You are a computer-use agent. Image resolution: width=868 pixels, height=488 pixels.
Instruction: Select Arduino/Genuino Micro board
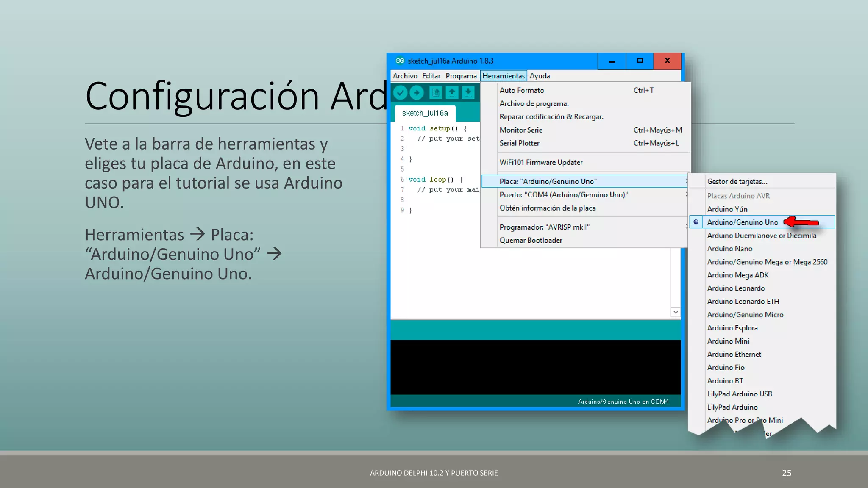click(x=762, y=315)
